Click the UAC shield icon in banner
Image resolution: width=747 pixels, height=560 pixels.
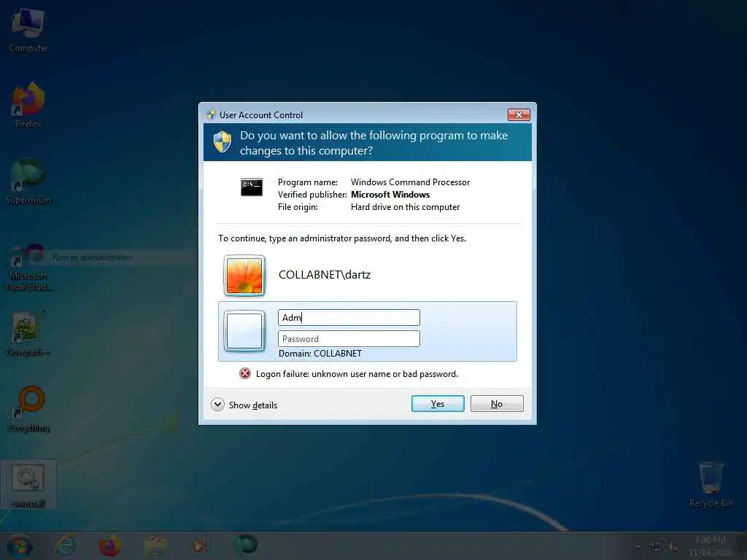click(222, 142)
